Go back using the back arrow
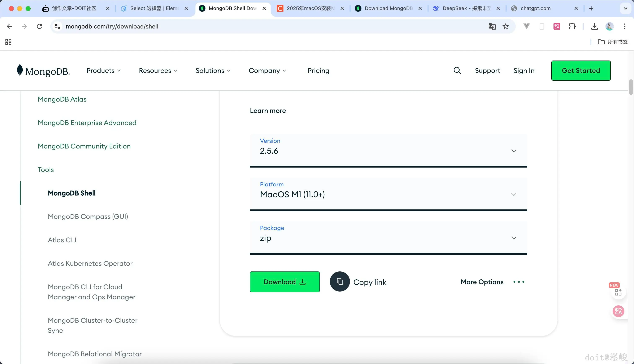Screen dimensions: 634x364 click(9, 26)
